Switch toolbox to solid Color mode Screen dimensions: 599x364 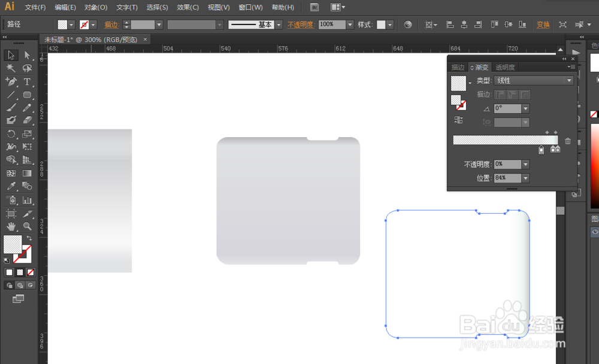[9, 272]
